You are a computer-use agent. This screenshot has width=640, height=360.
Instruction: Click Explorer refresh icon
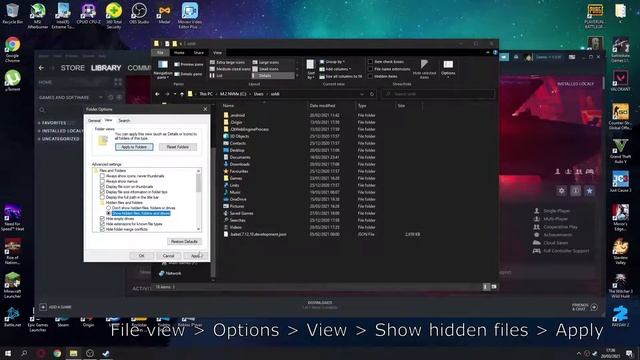coord(372,94)
